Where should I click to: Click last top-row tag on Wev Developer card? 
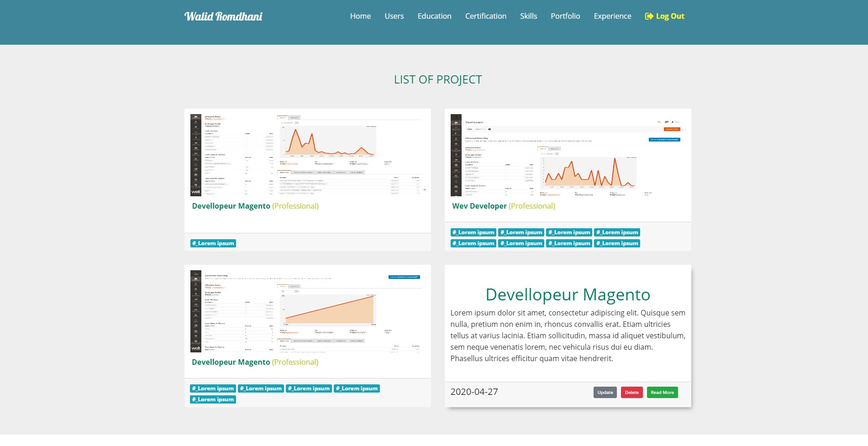[617, 232]
